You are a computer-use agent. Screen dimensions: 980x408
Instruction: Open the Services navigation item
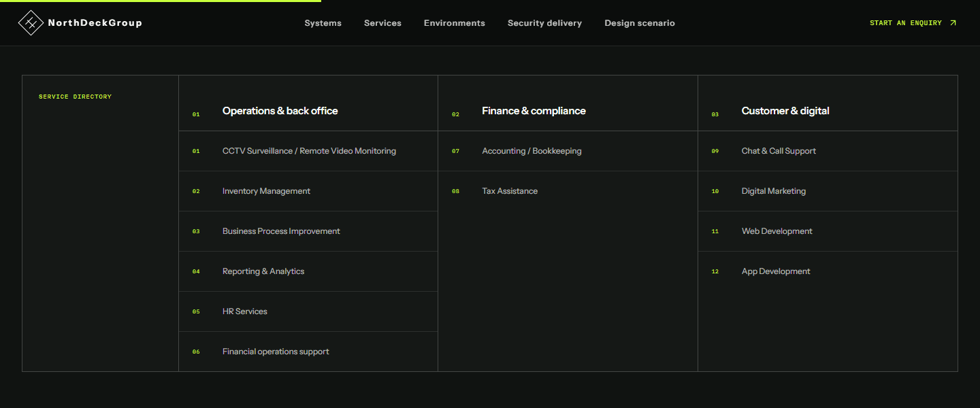pos(382,23)
